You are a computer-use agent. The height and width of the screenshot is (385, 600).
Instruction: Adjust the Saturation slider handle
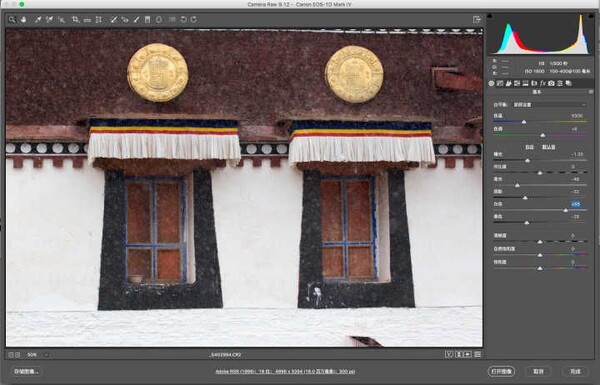[x=540, y=268]
